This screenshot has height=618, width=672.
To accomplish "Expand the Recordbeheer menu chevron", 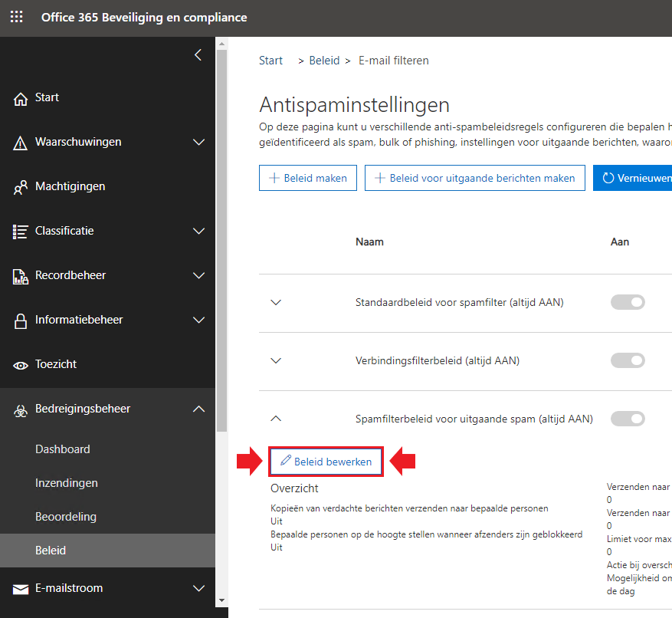I will [198, 275].
